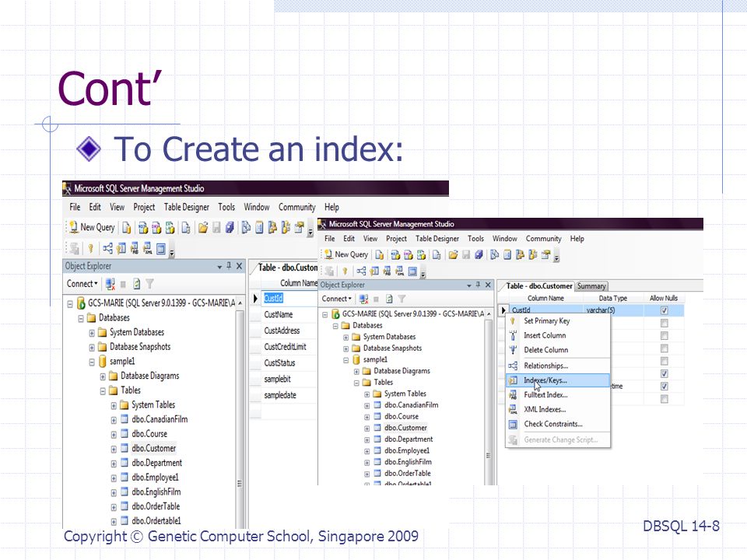Switch to the Summary tab in right window
The height and width of the screenshot is (560, 747).
tap(591, 286)
